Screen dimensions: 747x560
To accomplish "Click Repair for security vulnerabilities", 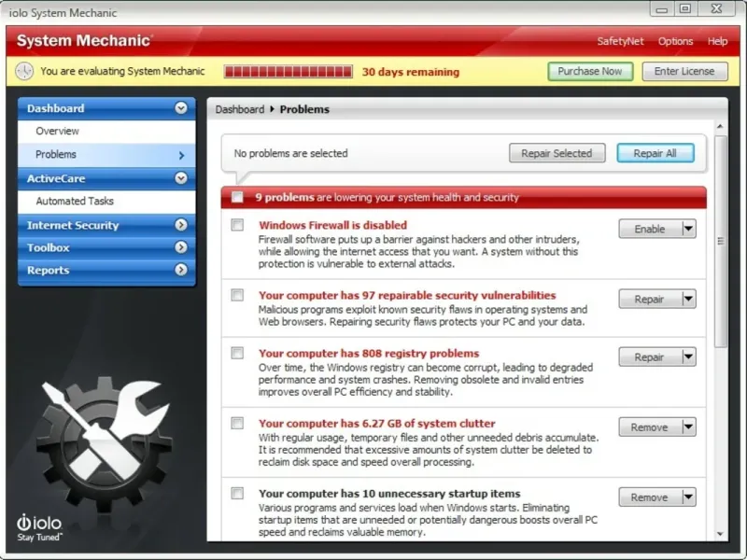I will [x=650, y=300].
